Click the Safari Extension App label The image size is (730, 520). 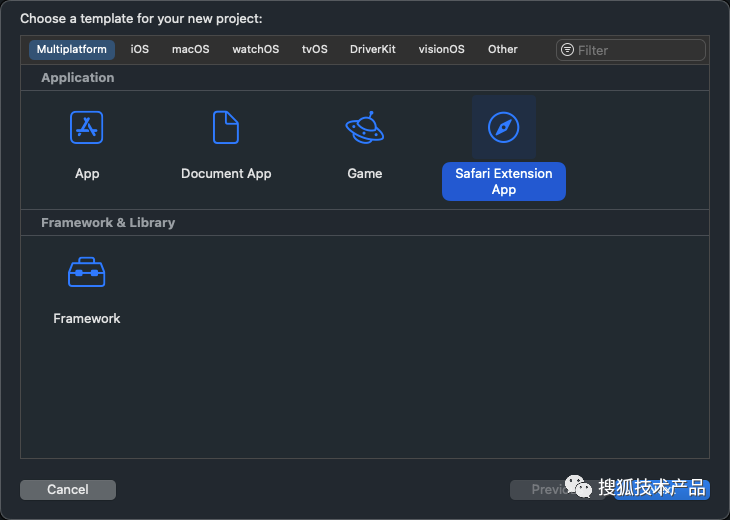(504, 182)
